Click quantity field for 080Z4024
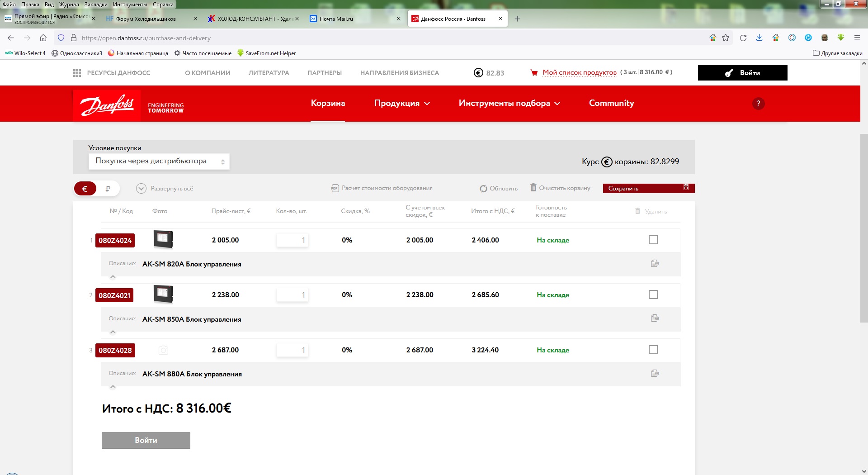The height and width of the screenshot is (475, 868). [x=292, y=240]
